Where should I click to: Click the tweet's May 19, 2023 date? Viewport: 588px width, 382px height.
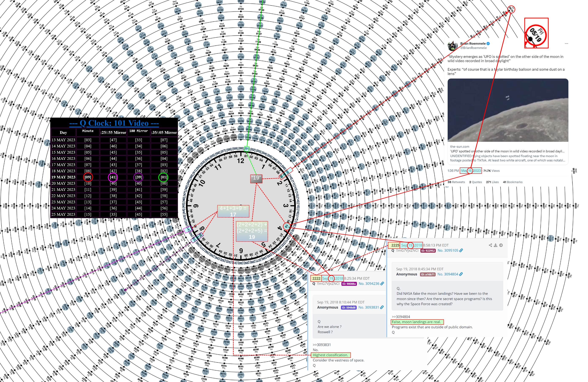click(471, 171)
